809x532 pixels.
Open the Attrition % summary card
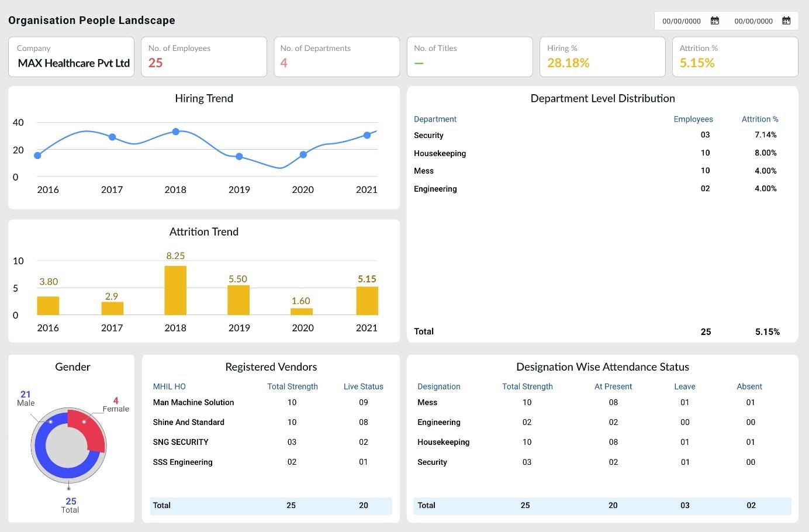[x=735, y=57]
